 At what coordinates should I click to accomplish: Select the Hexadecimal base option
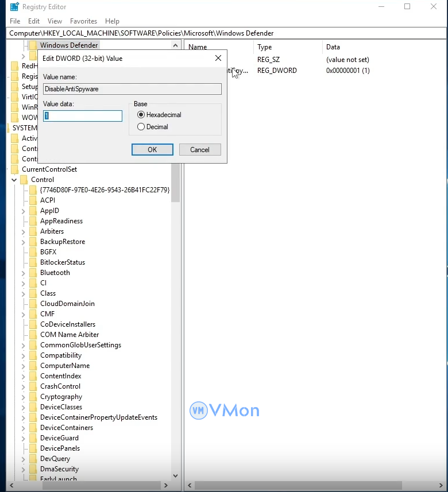[x=141, y=115]
